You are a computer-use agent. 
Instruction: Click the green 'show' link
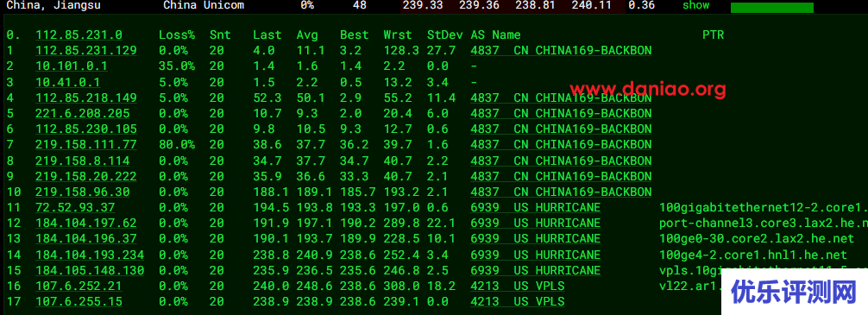pyautogui.click(x=695, y=5)
